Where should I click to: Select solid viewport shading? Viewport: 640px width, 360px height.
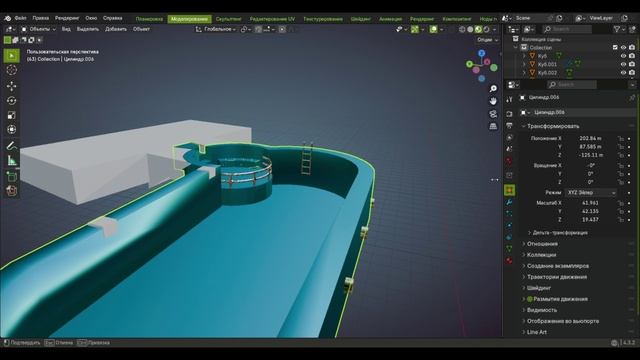tap(470, 29)
